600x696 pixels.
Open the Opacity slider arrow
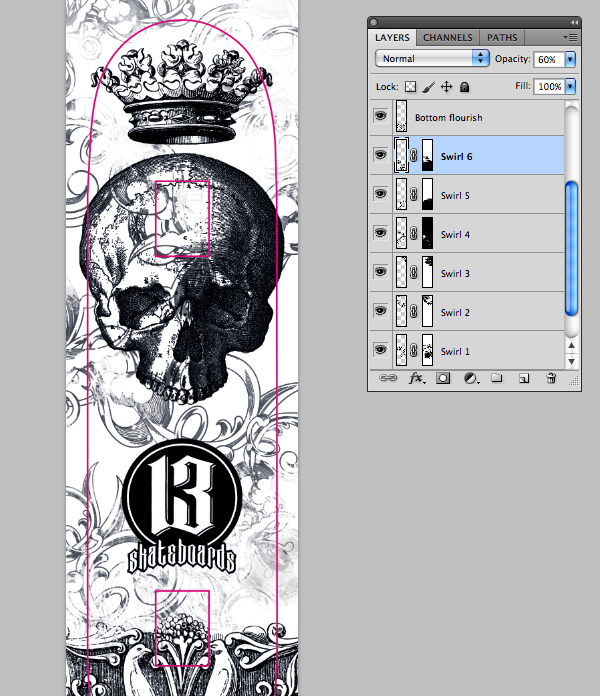(x=570, y=59)
